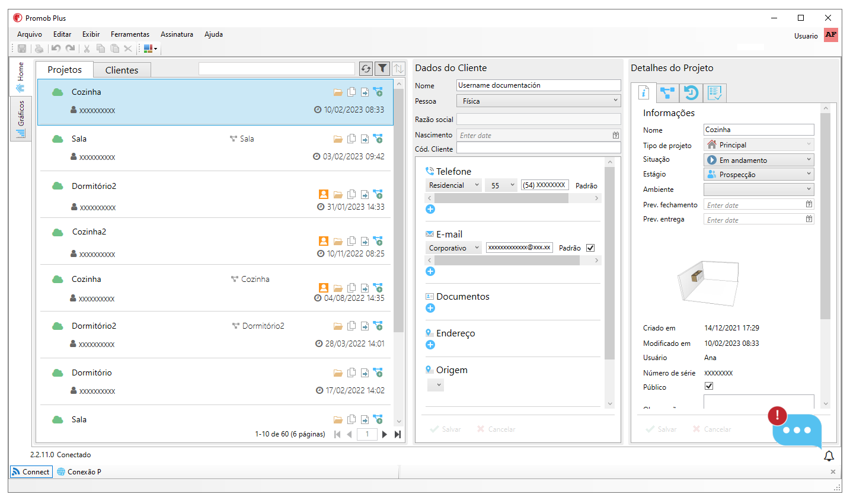Open the Assinatura menu
The image size is (850, 504).
click(177, 34)
